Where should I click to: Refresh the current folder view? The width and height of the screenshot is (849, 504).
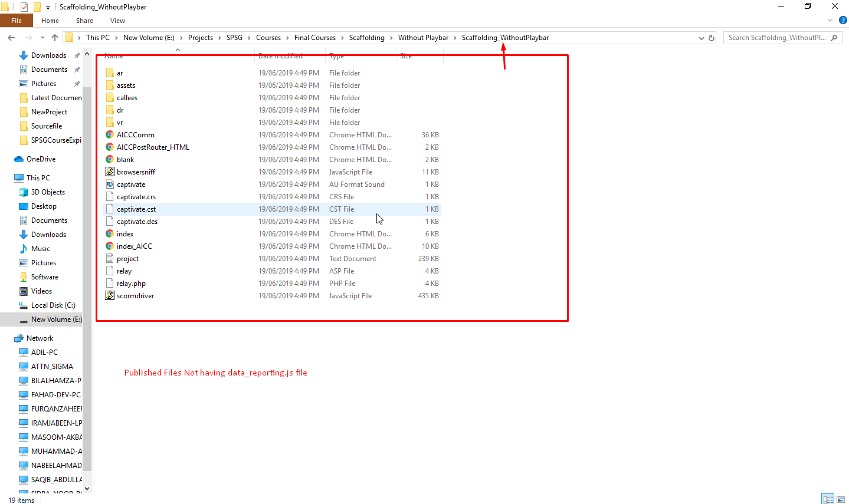712,38
